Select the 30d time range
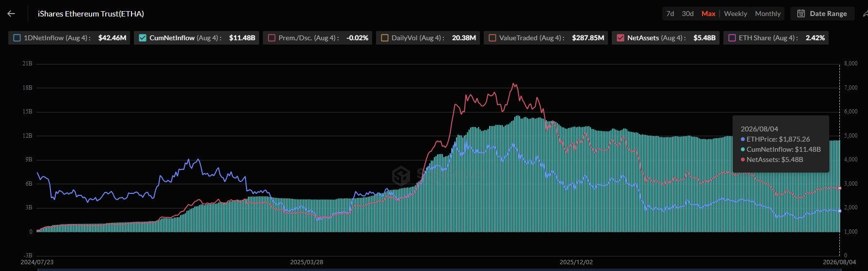This screenshot has width=868, height=271. (x=688, y=14)
